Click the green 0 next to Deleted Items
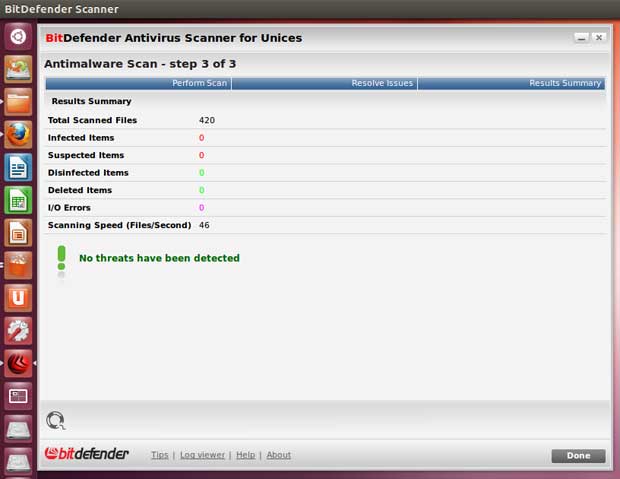This screenshot has height=479, width=620. [202, 190]
